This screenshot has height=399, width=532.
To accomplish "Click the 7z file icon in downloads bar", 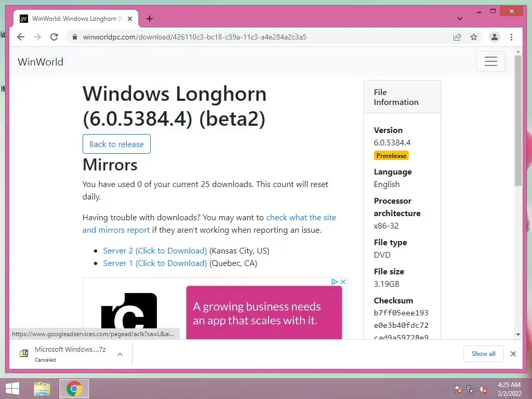I will (24, 353).
